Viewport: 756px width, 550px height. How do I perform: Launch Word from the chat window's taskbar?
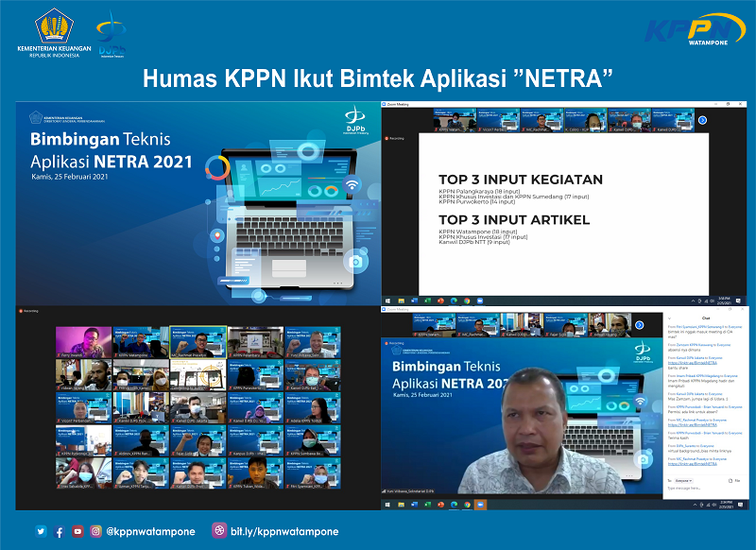point(415,505)
